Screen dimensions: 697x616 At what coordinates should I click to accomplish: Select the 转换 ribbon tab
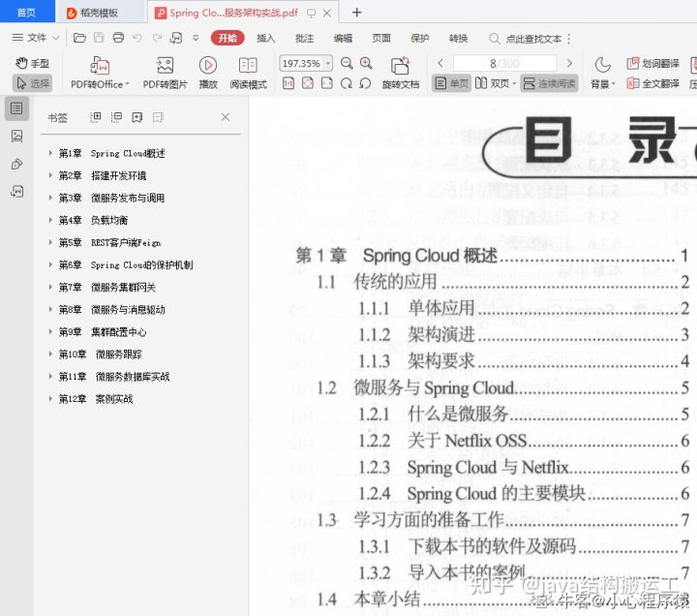click(458, 38)
